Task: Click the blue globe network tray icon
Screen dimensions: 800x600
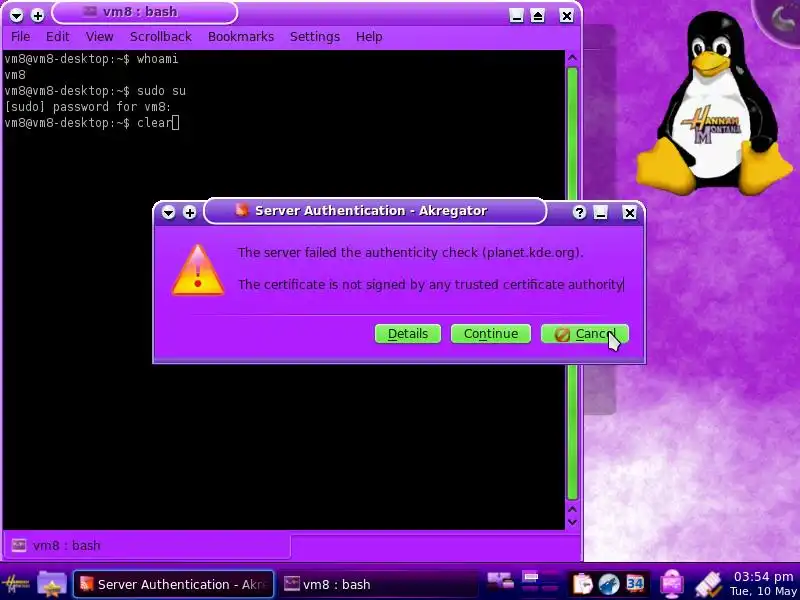Action: click(x=609, y=584)
